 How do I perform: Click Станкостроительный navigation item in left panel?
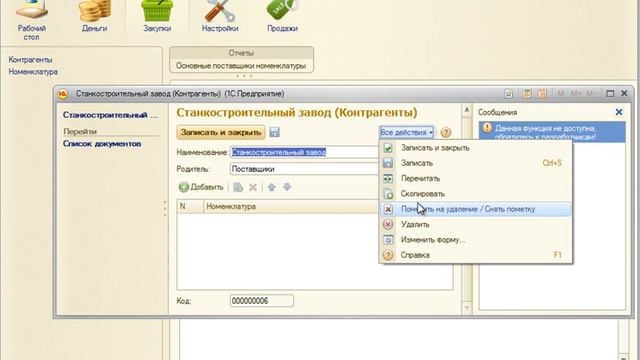(110, 115)
